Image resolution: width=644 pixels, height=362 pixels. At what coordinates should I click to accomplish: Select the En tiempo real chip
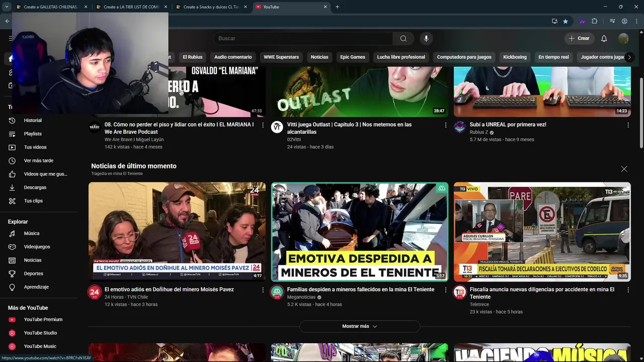[553, 57]
